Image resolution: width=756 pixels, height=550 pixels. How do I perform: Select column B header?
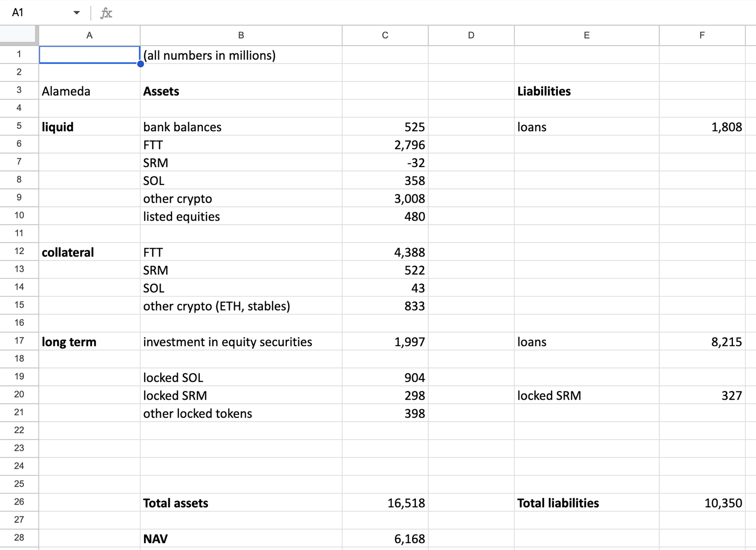(241, 35)
